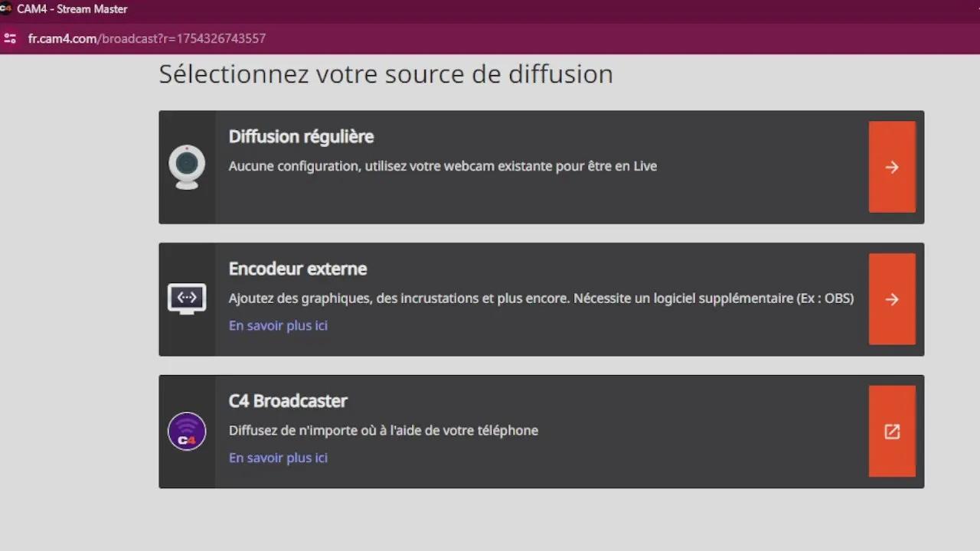Open 'En savoir plus ici' under C4 Broadcaster

[278, 458]
